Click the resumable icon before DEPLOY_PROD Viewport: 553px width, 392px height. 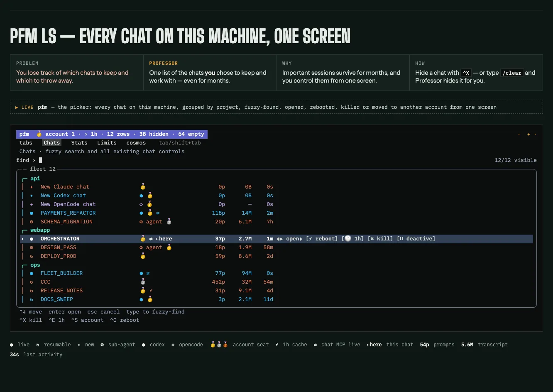tap(32, 256)
